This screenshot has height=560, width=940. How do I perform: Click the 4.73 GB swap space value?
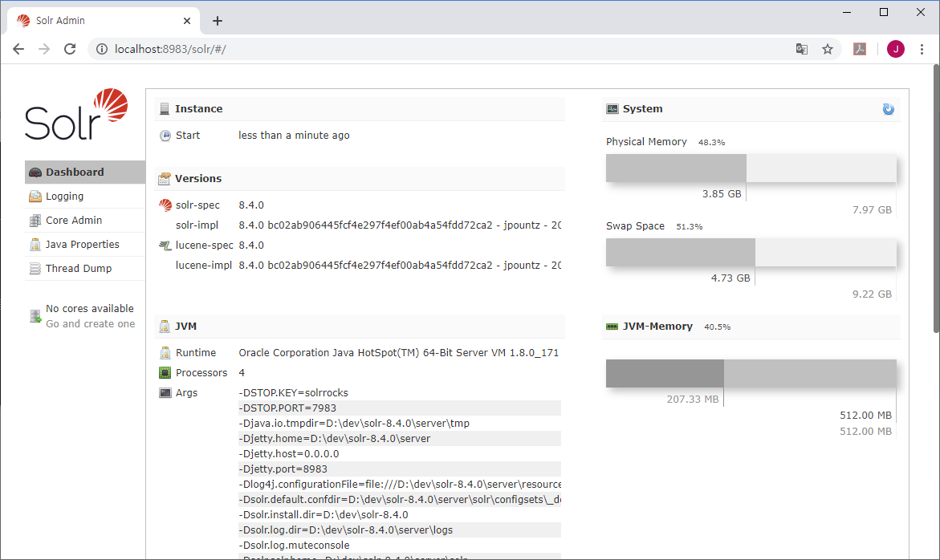pyautogui.click(x=730, y=278)
